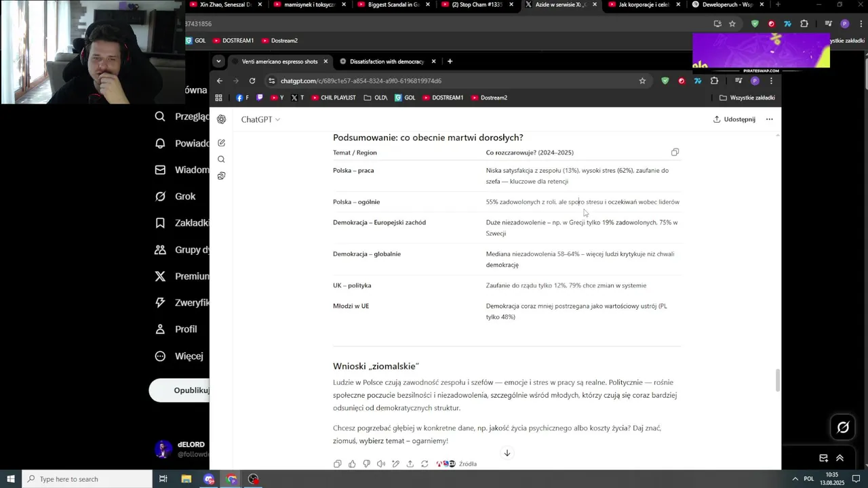Open the Źródła sources button
The image size is (868, 488).
[456, 464]
